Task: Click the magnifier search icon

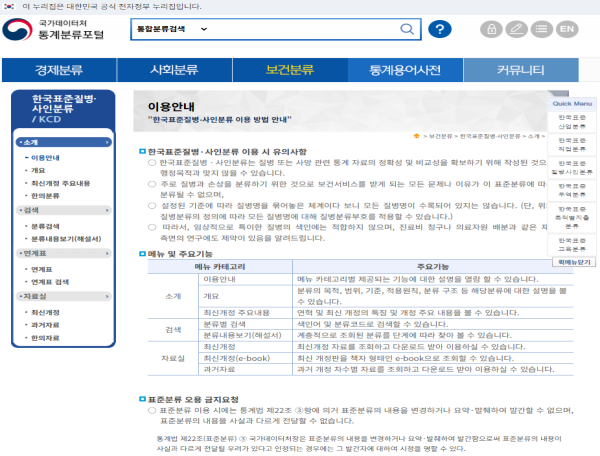Action: pos(409,29)
